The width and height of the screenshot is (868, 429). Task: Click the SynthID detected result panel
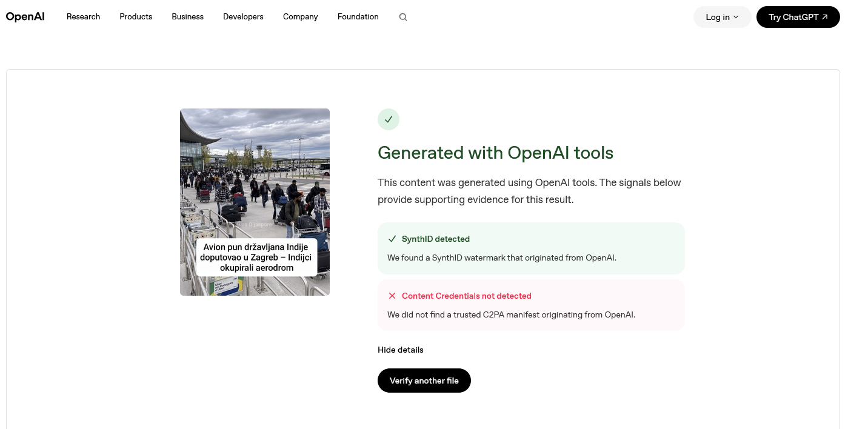pos(531,248)
